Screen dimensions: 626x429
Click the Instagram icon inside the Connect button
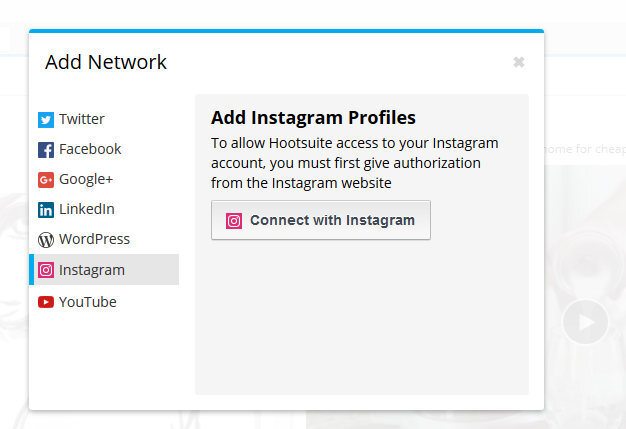point(234,221)
